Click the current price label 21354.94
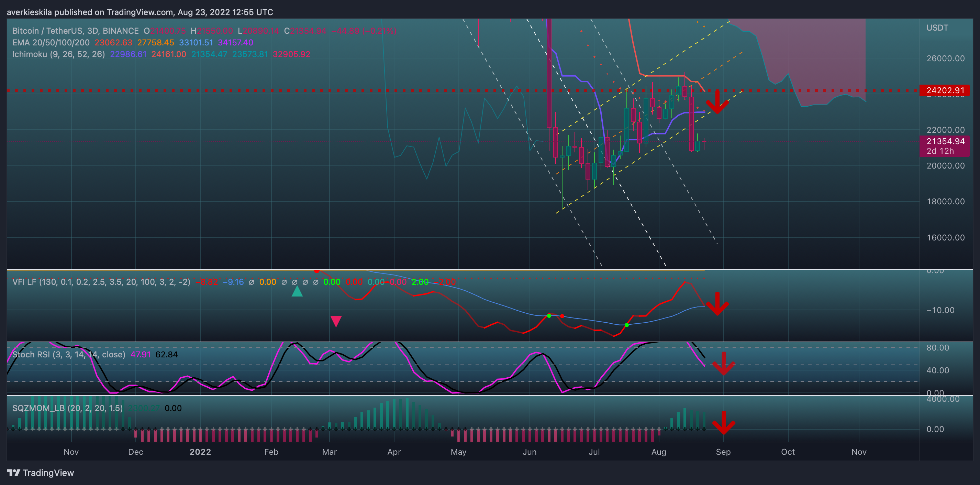 coord(945,141)
